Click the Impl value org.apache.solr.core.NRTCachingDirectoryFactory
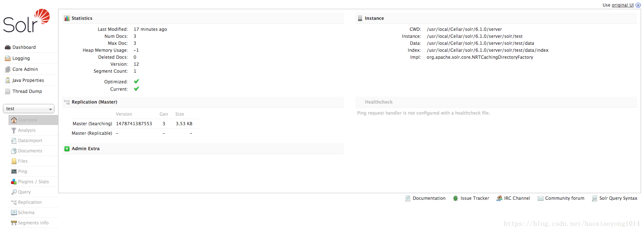The image size is (644, 231). 480,57
